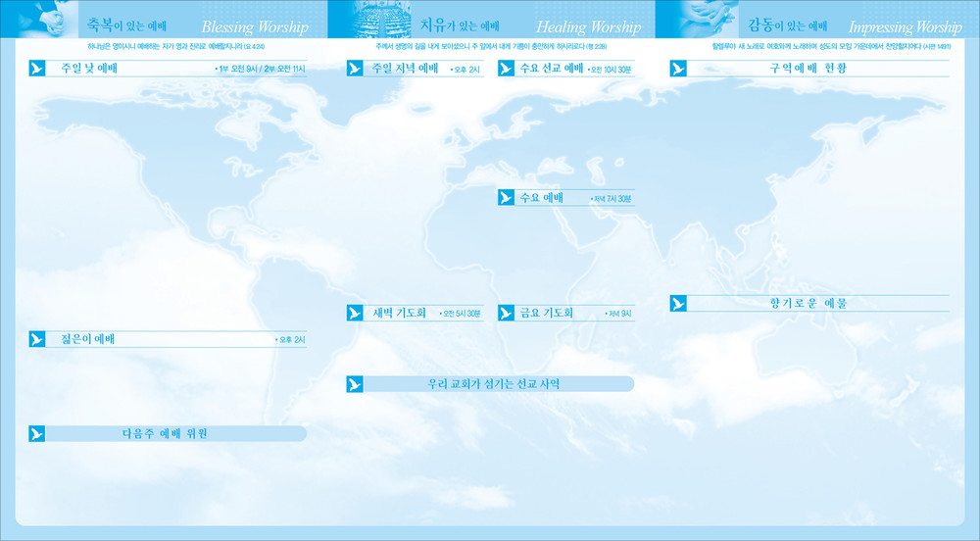Select the bird icon beside 구역예배 현황
This screenshot has height=541, width=980.
pyautogui.click(x=678, y=69)
